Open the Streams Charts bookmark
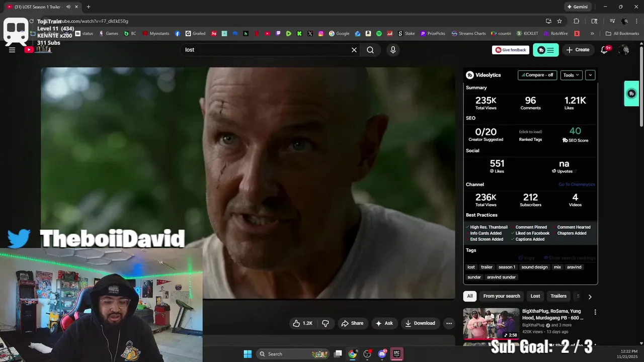644x362 pixels. pos(468,34)
